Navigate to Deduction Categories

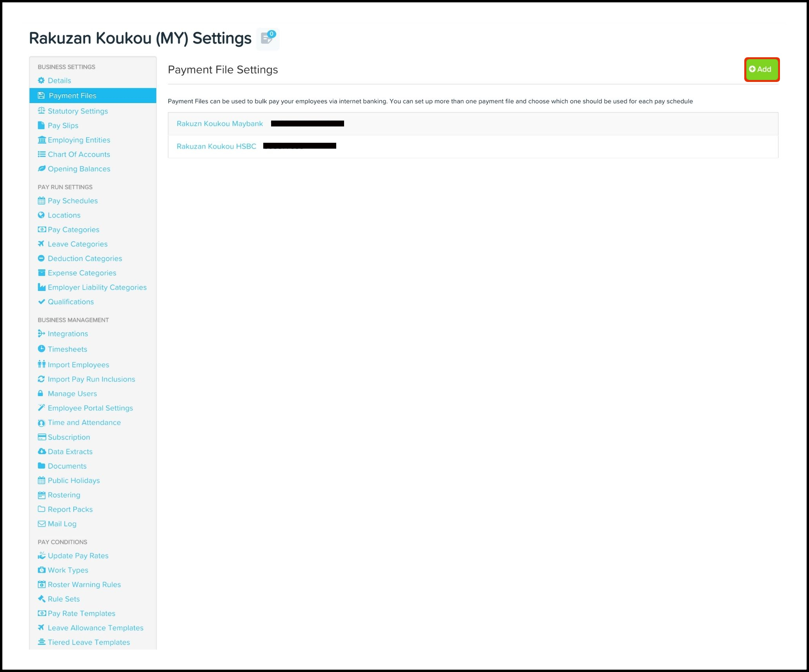[85, 258]
